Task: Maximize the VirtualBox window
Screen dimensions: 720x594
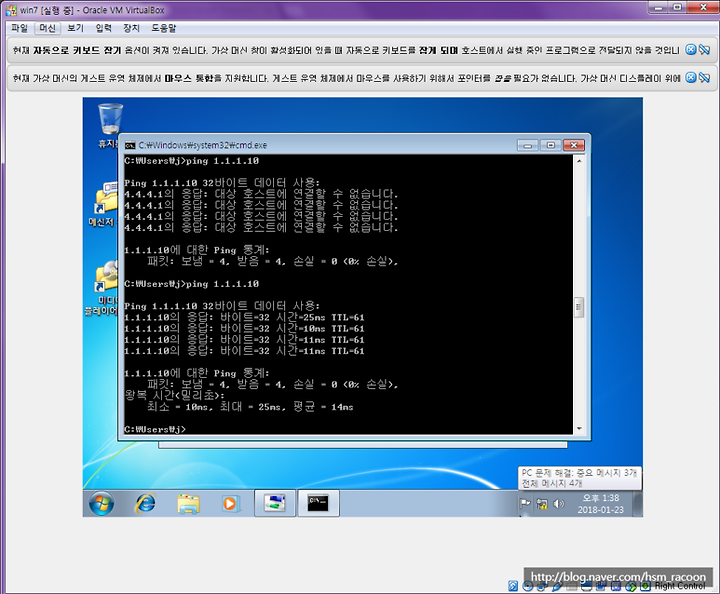Action: 678,7
